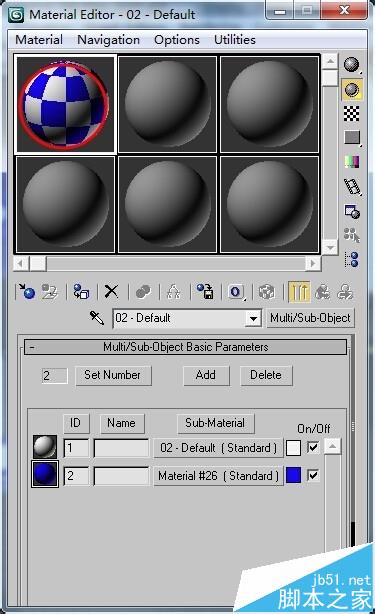Select the top right gray sample slot
The height and width of the screenshot is (614, 375).
(x=269, y=104)
